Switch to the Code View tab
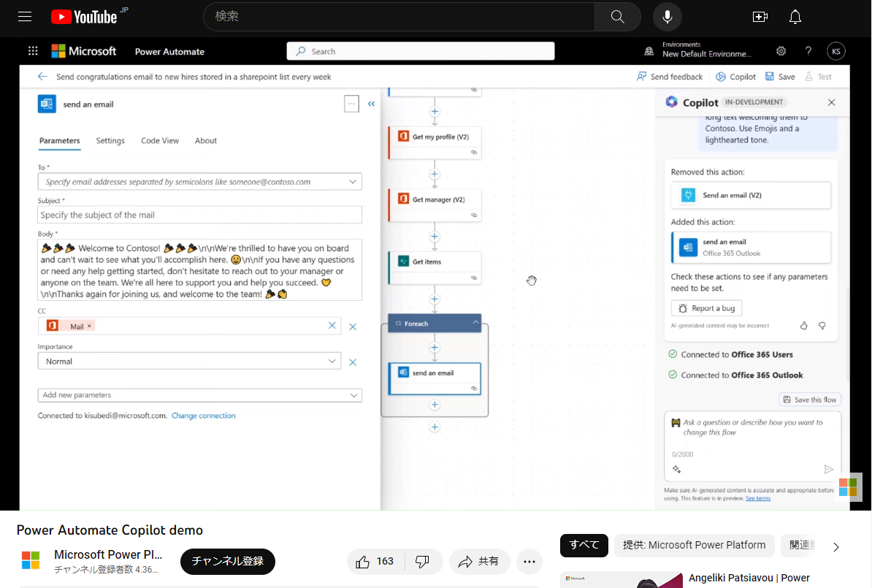 pos(160,141)
